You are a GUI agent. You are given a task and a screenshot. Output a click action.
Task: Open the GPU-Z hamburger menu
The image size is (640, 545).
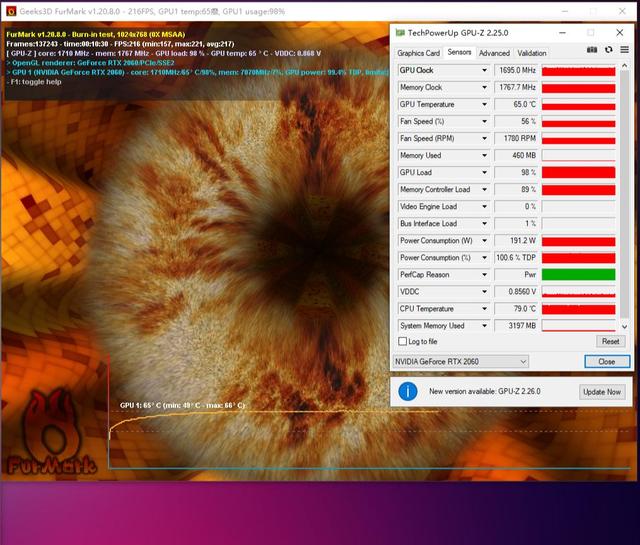click(x=622, y=50)
